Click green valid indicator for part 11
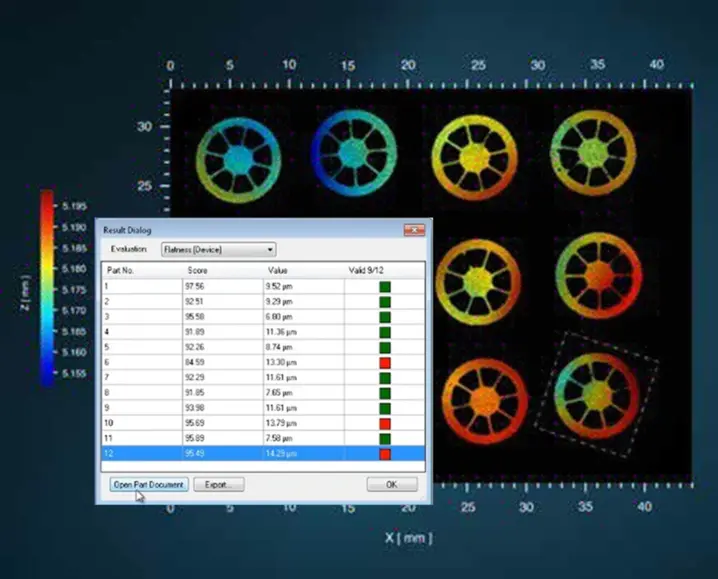This screenshot has height=579, width=718. (x=384, y=439)
